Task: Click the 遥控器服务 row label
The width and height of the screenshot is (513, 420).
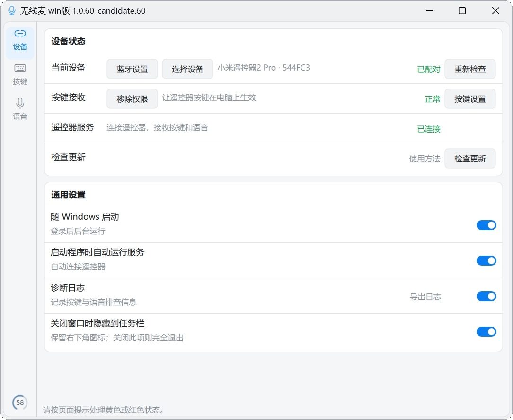Action: 72,127
